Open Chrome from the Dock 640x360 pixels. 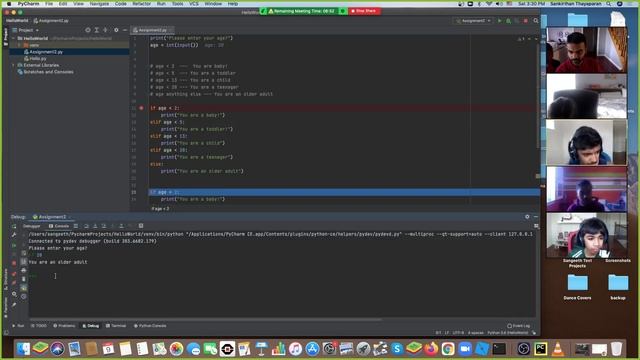click(x=448, y=349)
